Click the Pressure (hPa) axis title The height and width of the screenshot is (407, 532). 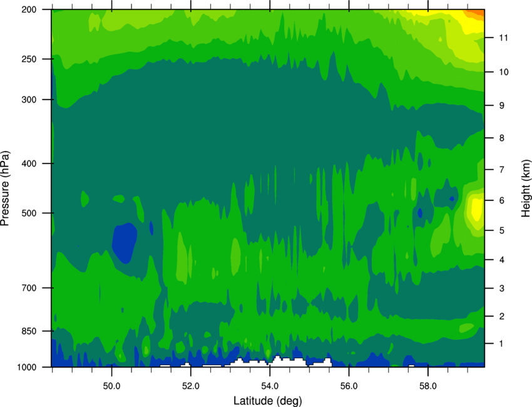coord(5,188)
